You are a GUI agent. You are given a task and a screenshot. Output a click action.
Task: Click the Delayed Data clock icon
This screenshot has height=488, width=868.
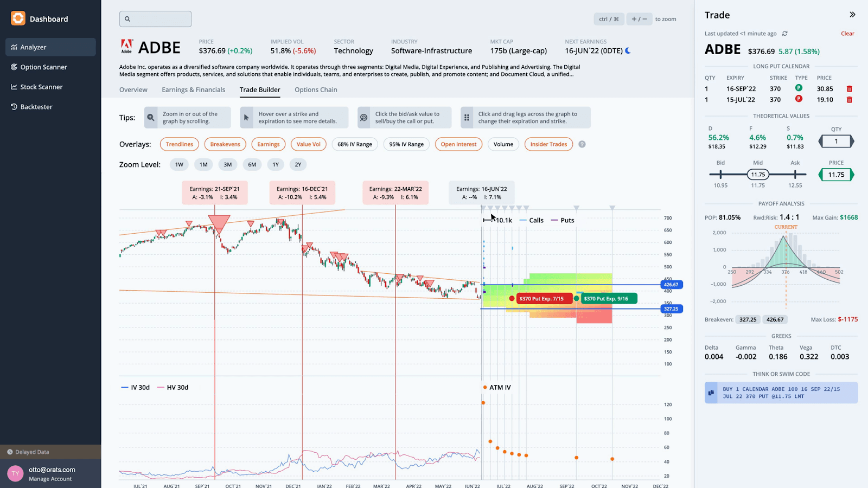[x=10, y=452]
